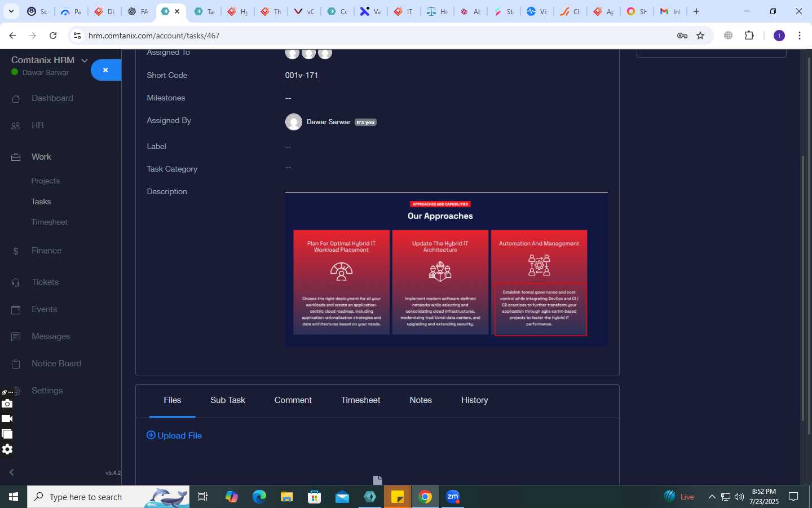Open Chrome three-dot menu
812x508 pixels.
(800, 36)
